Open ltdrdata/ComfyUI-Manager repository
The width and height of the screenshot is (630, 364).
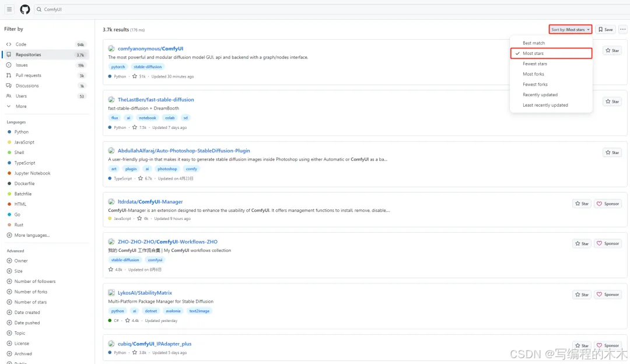150,202
